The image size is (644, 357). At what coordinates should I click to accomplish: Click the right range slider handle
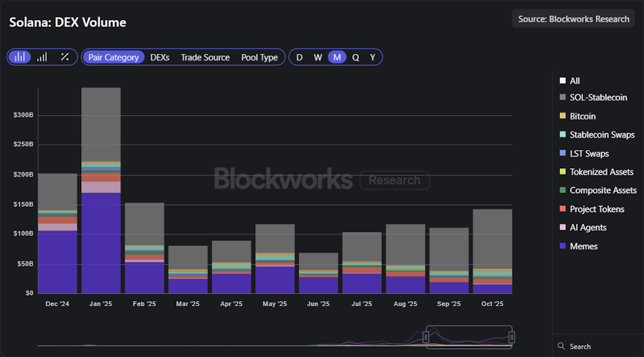point(511,338)
